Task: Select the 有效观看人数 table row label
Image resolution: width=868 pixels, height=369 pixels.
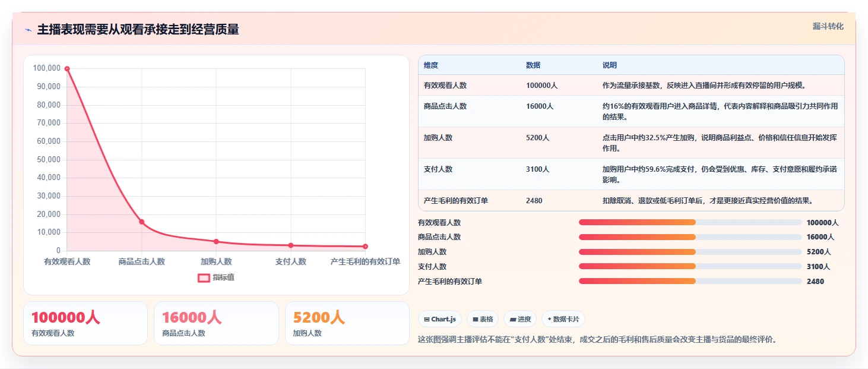Action: pos(445,86)
